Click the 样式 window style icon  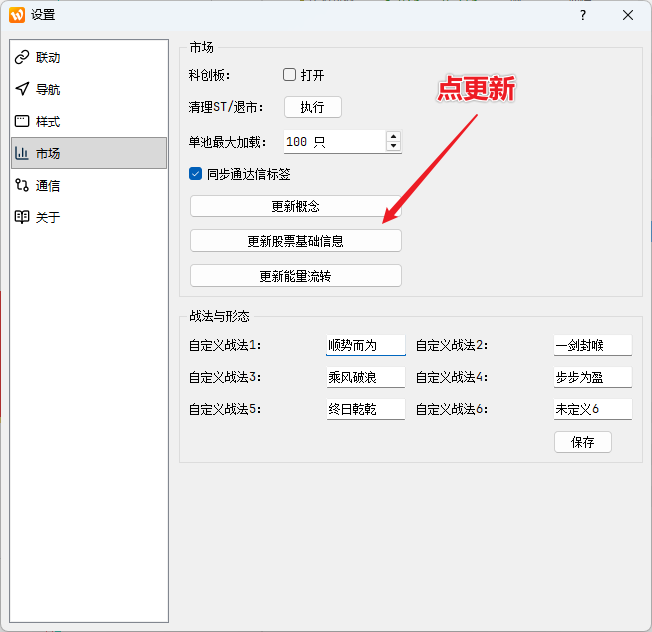click(x=22, y=121)
